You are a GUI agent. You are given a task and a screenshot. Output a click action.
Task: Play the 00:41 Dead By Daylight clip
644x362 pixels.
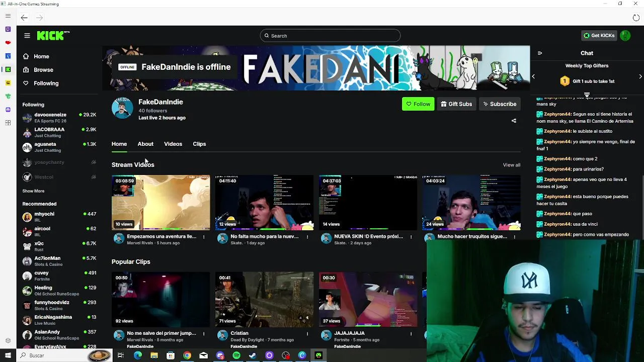point(264,300)
